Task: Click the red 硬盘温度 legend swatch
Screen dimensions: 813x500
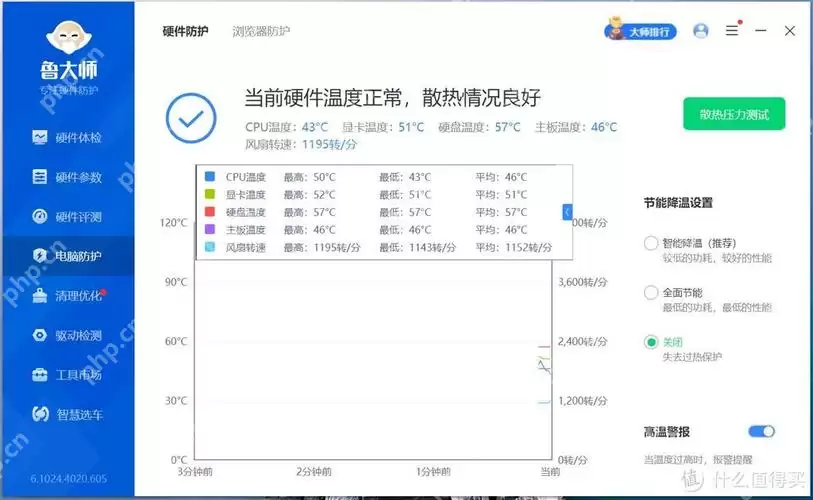Action: click(209, 212)
